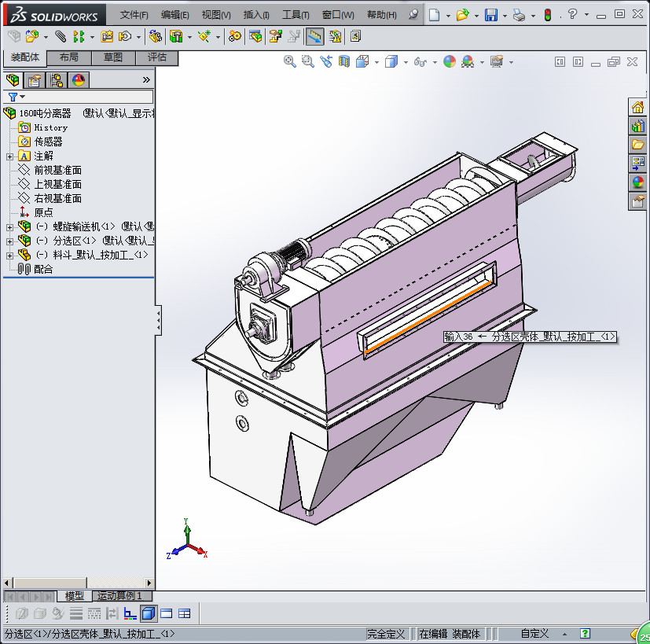Select the Linear Component Pattern icon
Image resolution: width=650 pixels, height=644 pixels.
pos(79,37)
